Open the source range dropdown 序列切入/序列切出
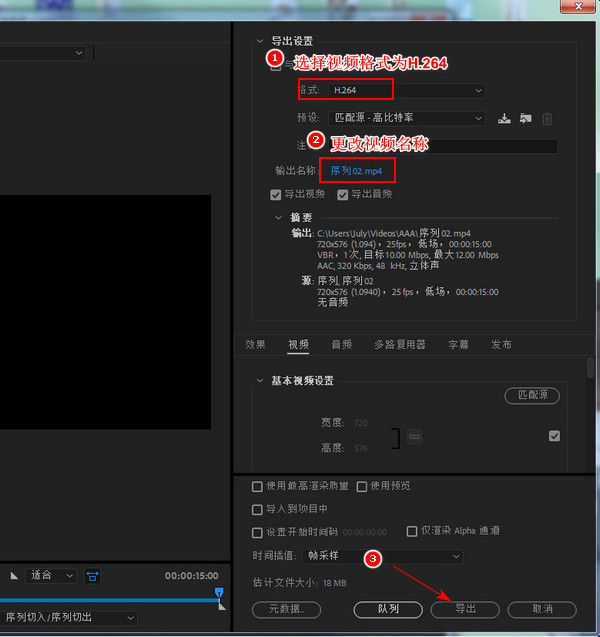The image size is (600, 637). [68, 618]
